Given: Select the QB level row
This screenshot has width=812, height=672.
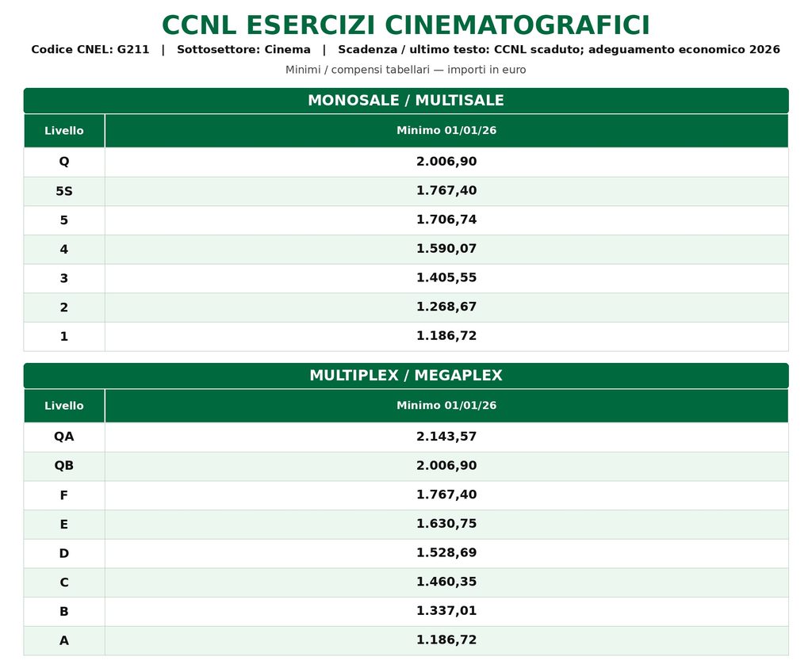Looking at the screenshot, I should 406,466.
